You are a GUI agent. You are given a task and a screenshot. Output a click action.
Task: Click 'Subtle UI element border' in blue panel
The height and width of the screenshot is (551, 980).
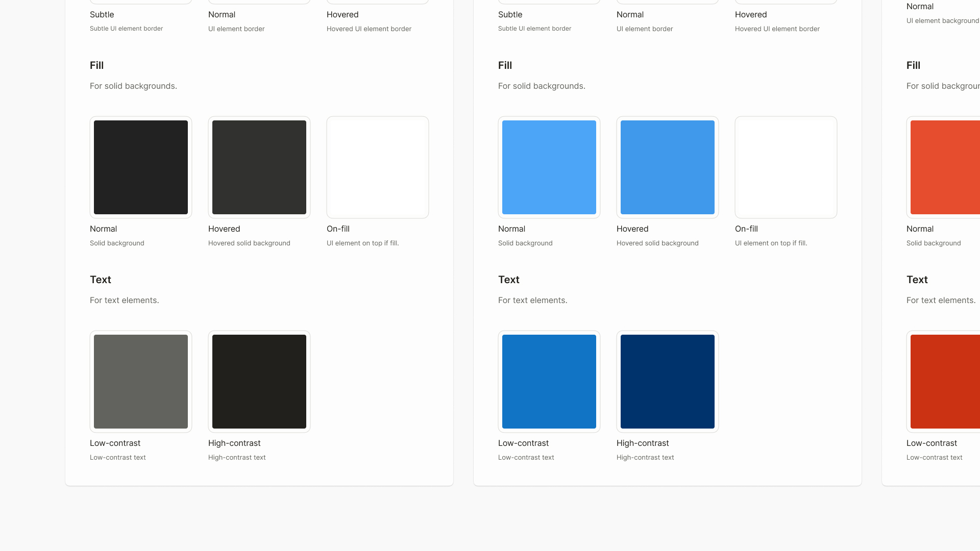point(534,29)
